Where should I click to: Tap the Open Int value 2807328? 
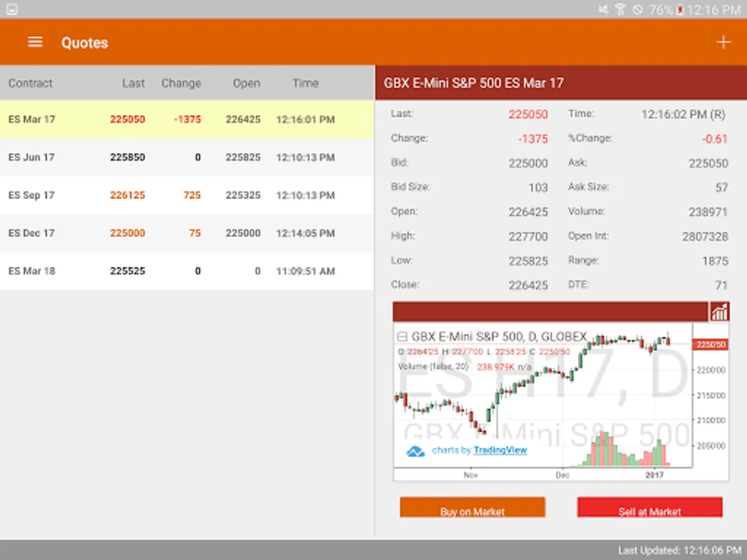[x=705, y=237]
